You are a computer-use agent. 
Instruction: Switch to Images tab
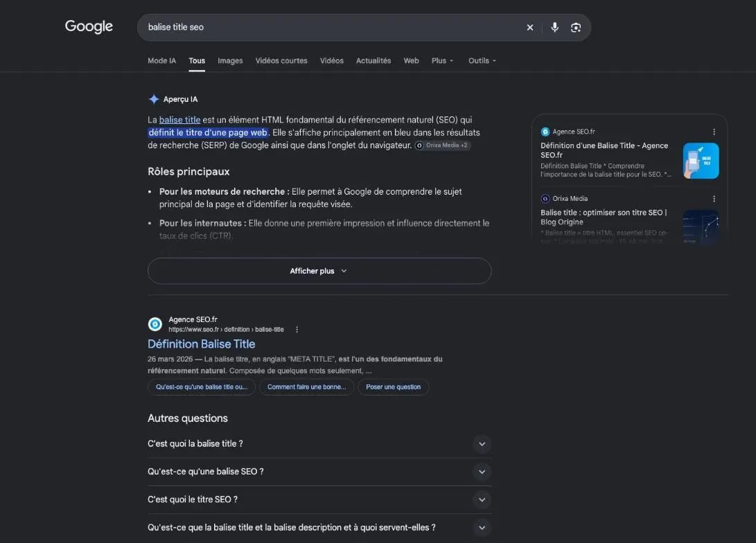pyautogui.click(x=230, y=61)
